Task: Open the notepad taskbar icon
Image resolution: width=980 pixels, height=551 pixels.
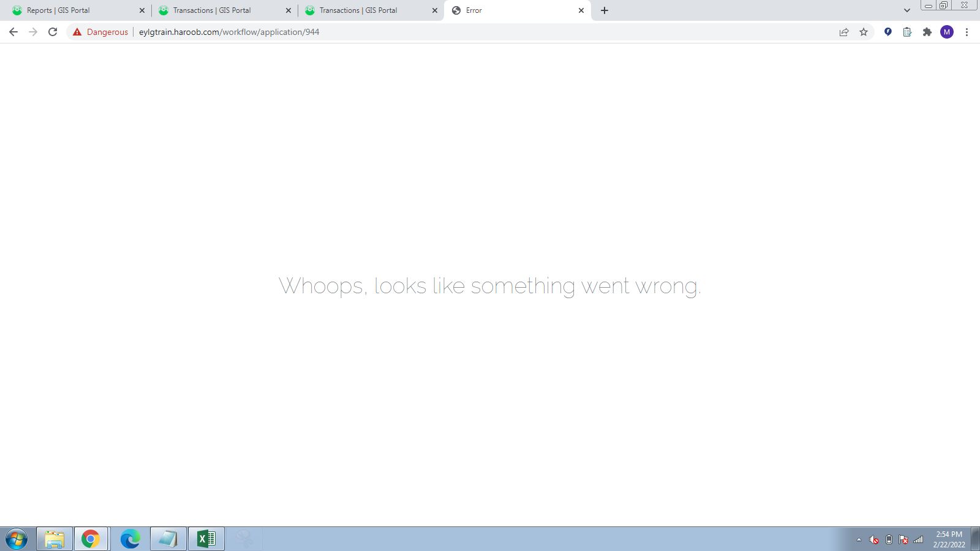Action: point(168,539)
